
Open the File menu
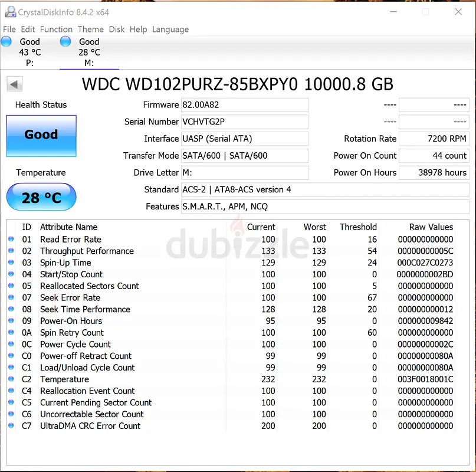tap(9, 29)
